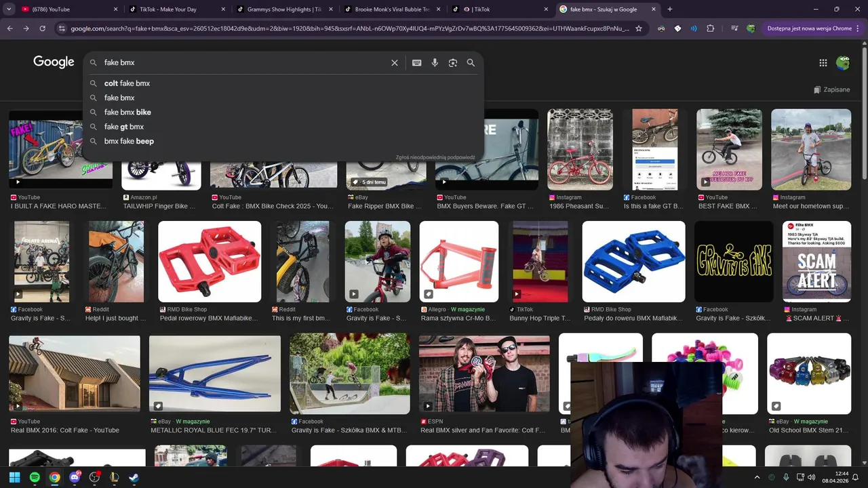This screenshot has height=488, width=868.
Task: Open Discord from the taskbar
Action: [75, 477]
